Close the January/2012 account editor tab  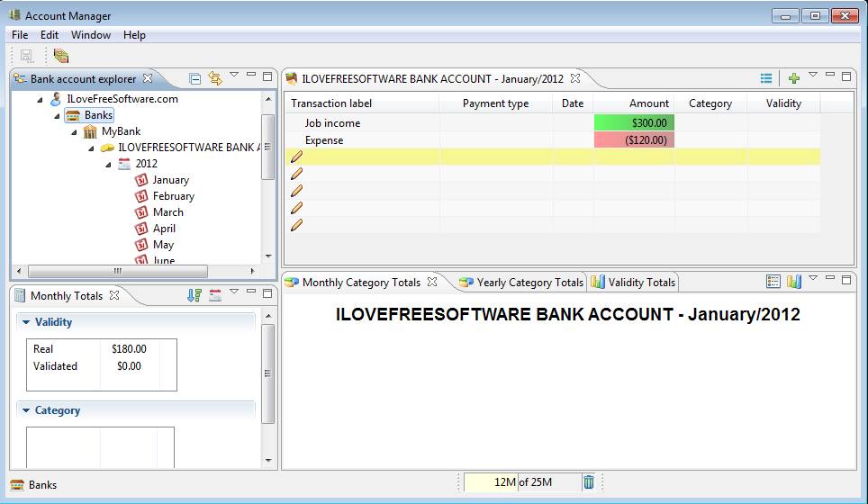[x=575, y=78]
